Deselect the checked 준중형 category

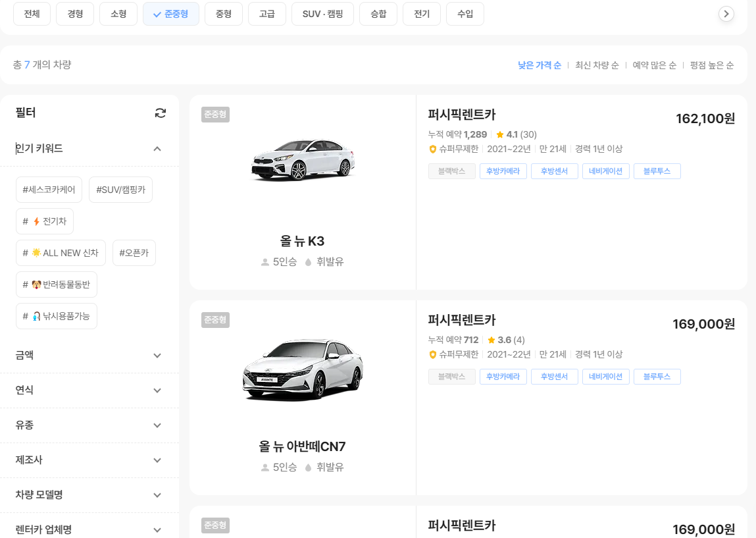[171, 14]
